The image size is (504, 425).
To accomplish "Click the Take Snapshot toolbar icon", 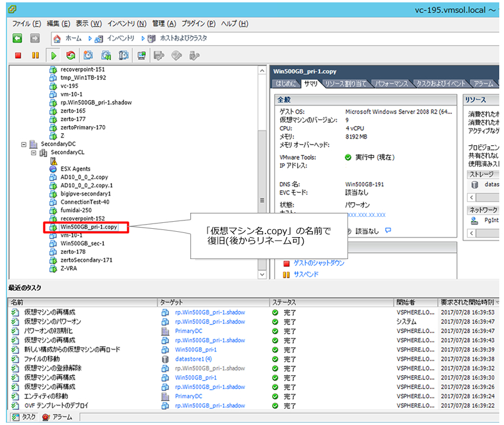I will 88,55.
